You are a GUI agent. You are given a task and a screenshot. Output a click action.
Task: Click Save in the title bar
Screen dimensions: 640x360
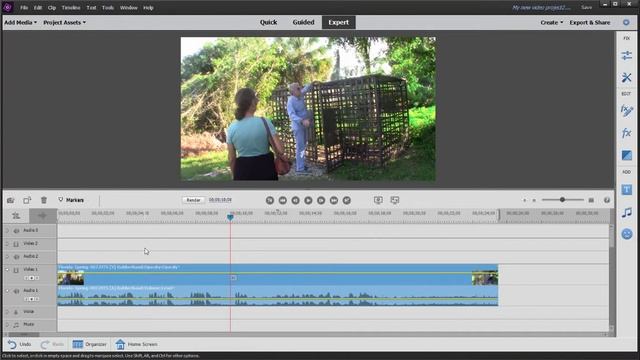click(587, 7)
